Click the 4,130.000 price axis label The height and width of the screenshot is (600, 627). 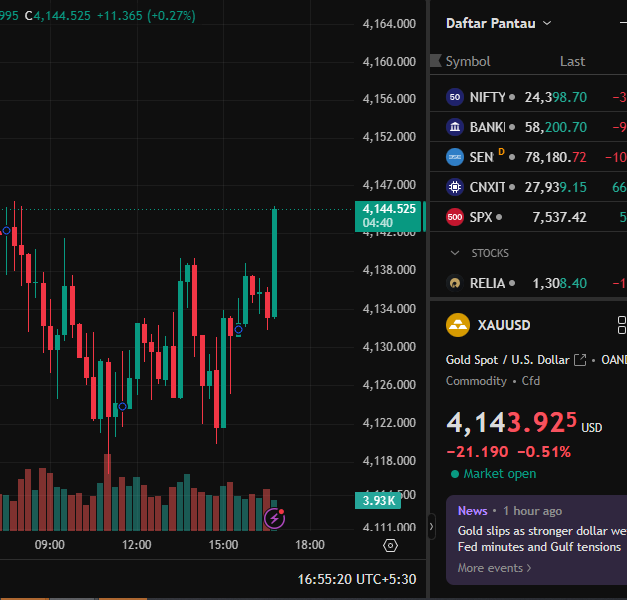click(x=389, y=347)
